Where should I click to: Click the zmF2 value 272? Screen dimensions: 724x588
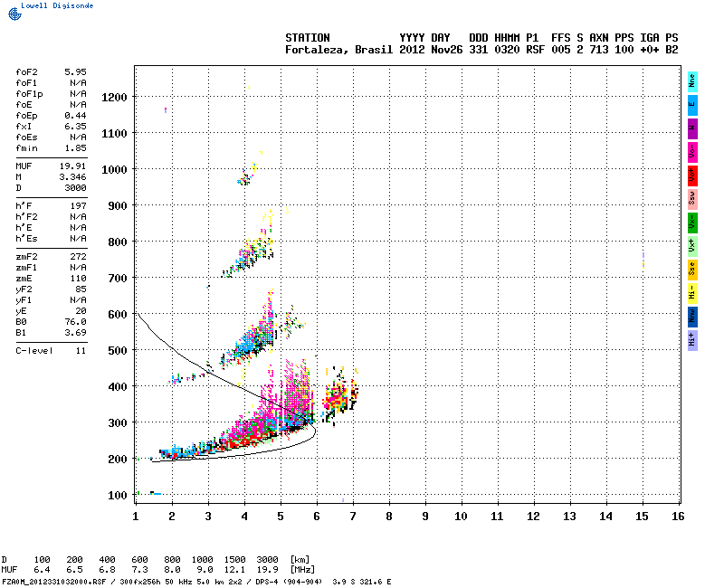pos(78,257)
